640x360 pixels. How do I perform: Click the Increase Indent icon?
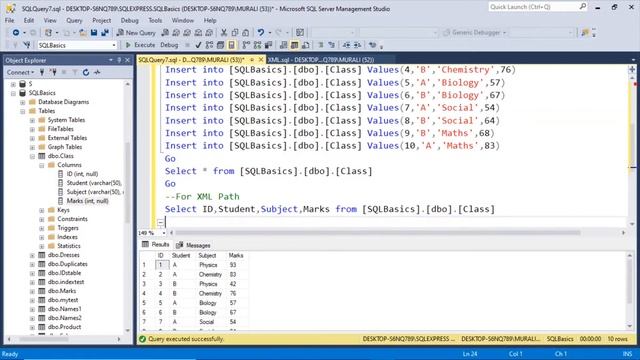(357, 45)
